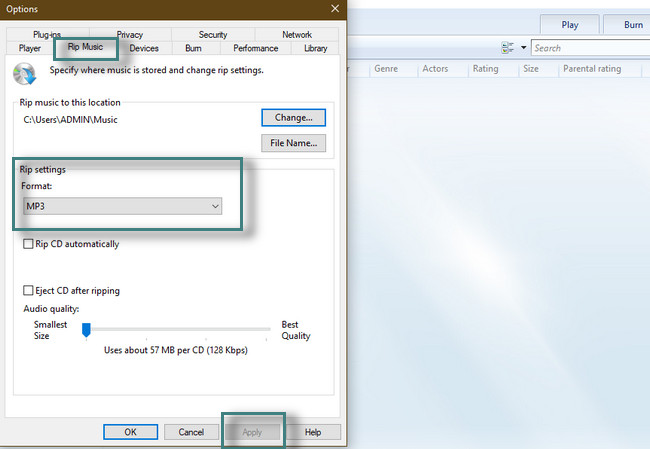Open Help for Options dialog
Image resolution: width=650 pixels, height=449 pixels.
click(x=313, y=432)
